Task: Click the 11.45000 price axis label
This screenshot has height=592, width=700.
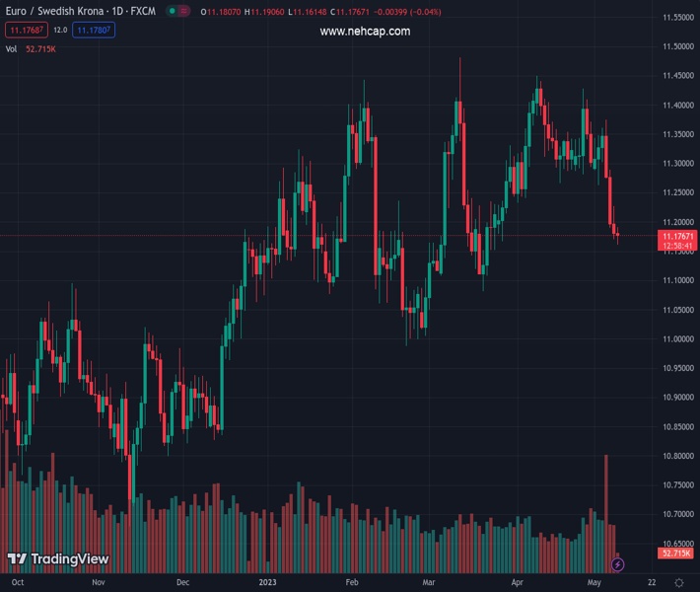Action: [678, 76]
